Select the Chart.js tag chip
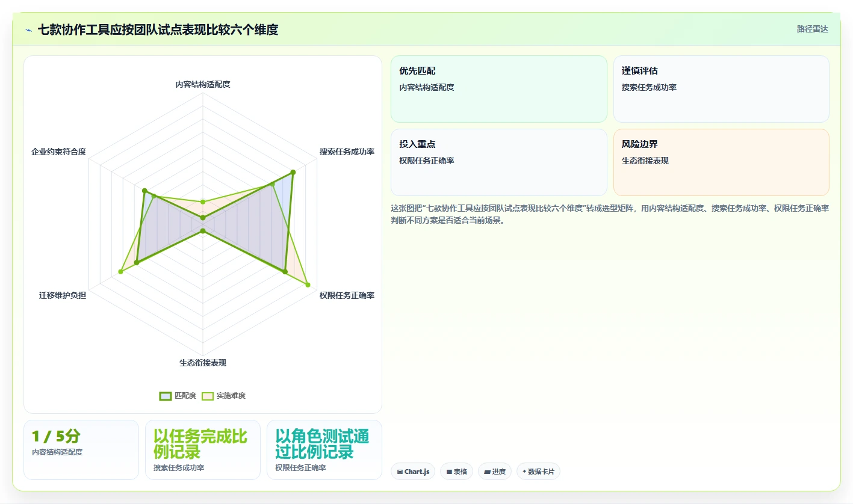The height and width of the screenshot is (504, 853). [x=413, y=472]
